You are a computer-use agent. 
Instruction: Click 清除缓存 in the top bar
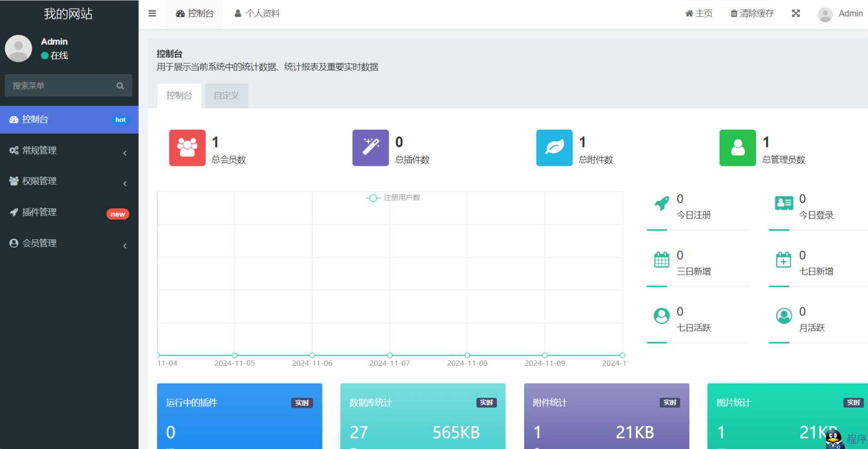click(752, 13)
